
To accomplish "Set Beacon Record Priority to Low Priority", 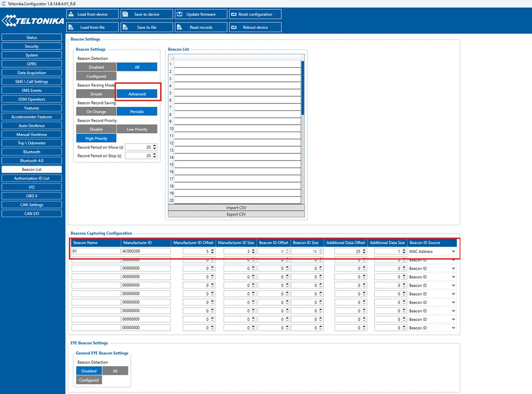I will tap(137, 129).
